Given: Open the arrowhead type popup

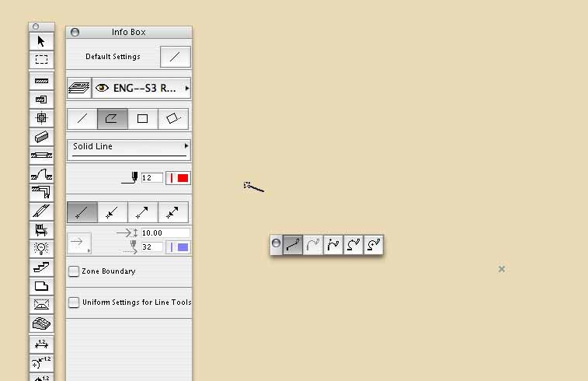Looking at the screenshot, I should point(79,243).
